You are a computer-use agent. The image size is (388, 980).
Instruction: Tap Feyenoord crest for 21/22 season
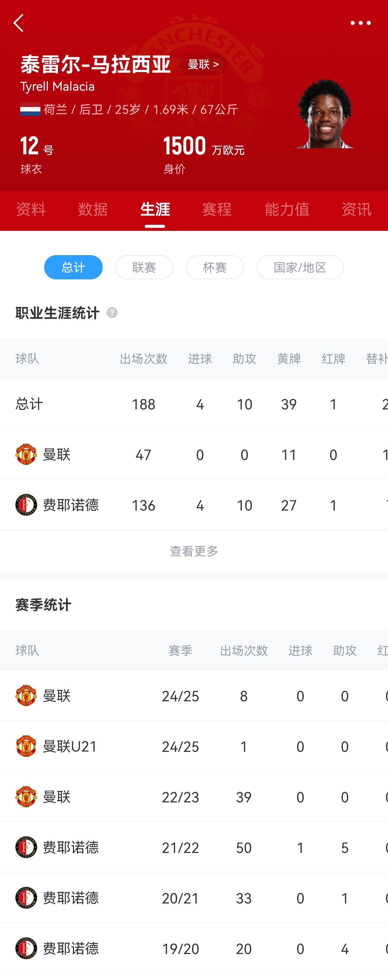pos(26,847)
